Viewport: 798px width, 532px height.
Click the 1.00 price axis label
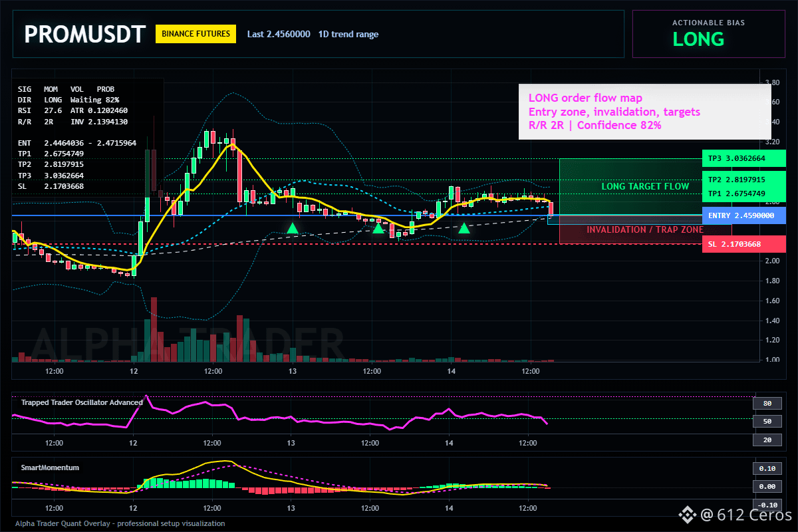[x=771, y=360]
